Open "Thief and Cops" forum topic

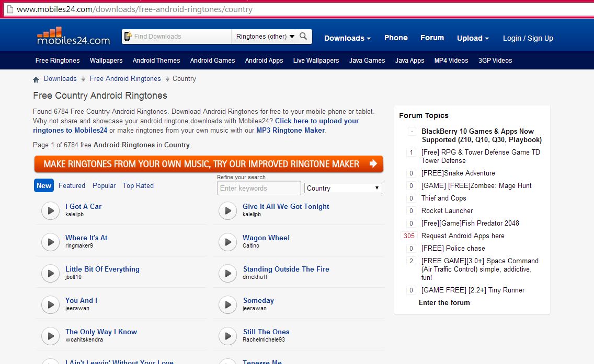pos(443,198)
